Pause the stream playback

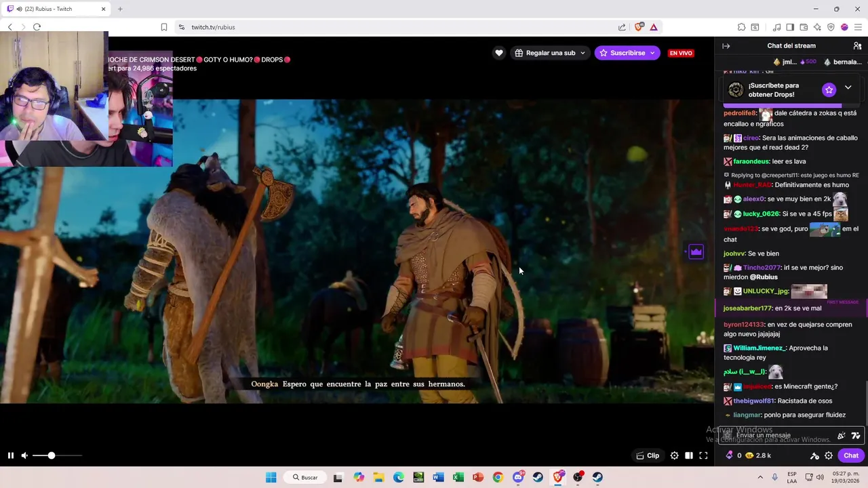10,455
